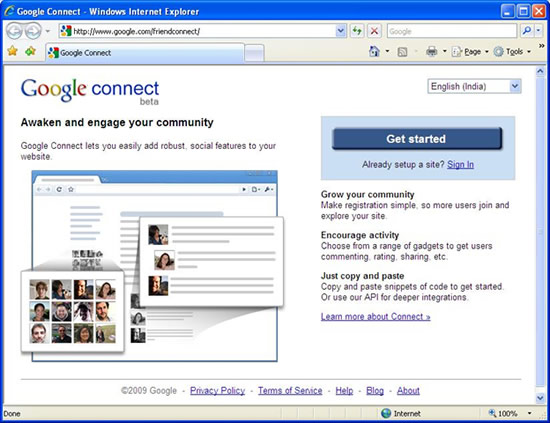Viewport: 550px width, 423px height.
Task: Open the Page menu
Action: [470, 52]
